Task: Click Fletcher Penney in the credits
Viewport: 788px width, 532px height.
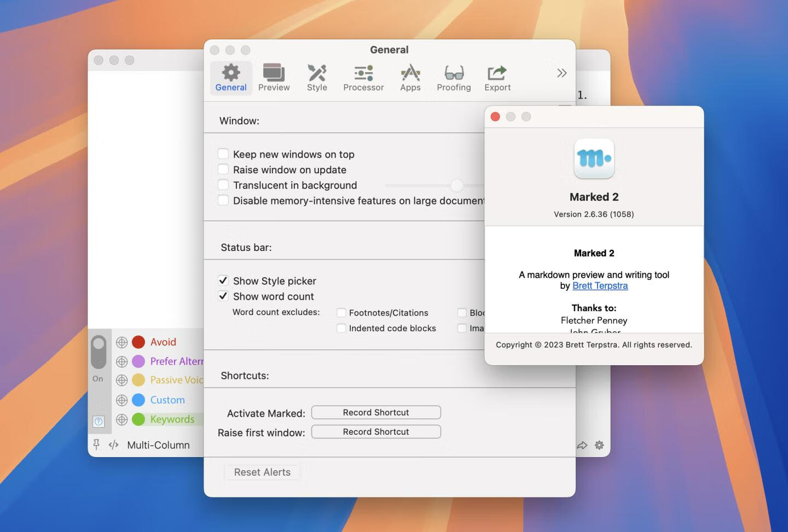Action: pyautogui.click(x=594, y=320)
